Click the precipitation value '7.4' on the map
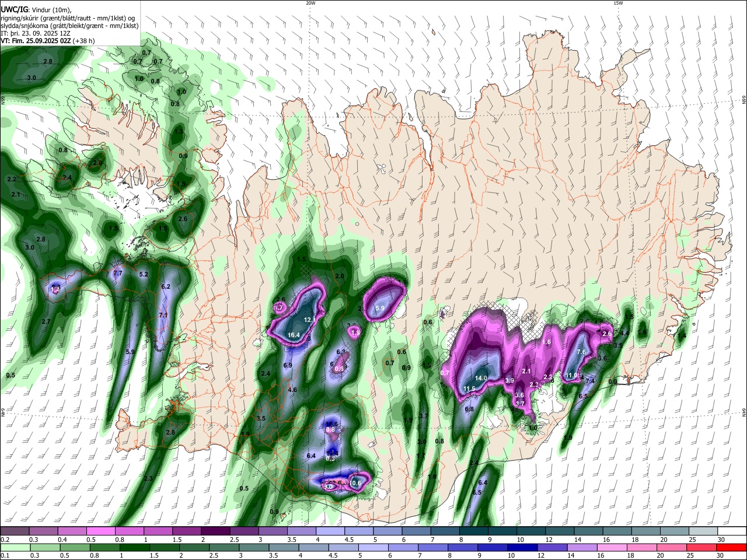The height and width of the screenshot is (560, 747). [590, 381]
